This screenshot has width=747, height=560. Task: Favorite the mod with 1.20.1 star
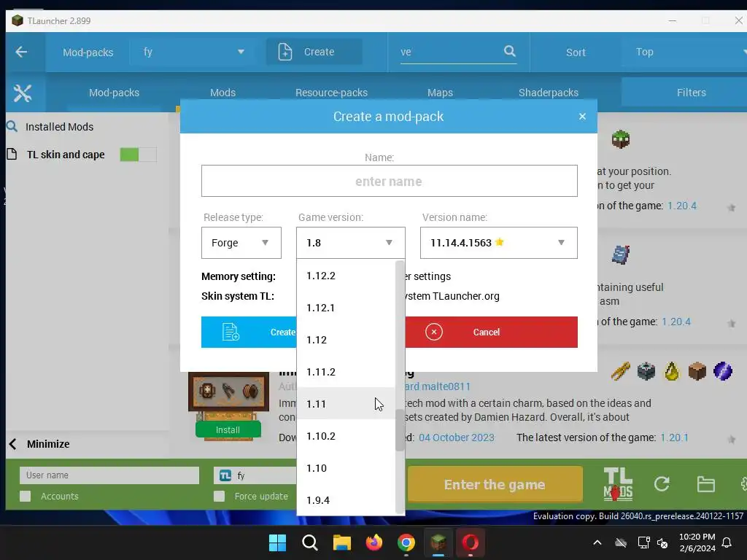click(731, 439)
